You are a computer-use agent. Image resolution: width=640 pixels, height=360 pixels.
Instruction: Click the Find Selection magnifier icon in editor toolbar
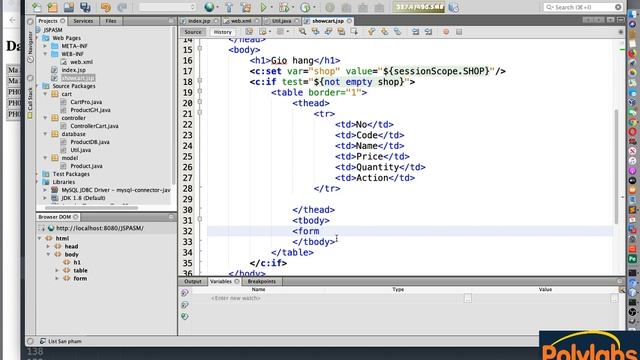point(302,31)
